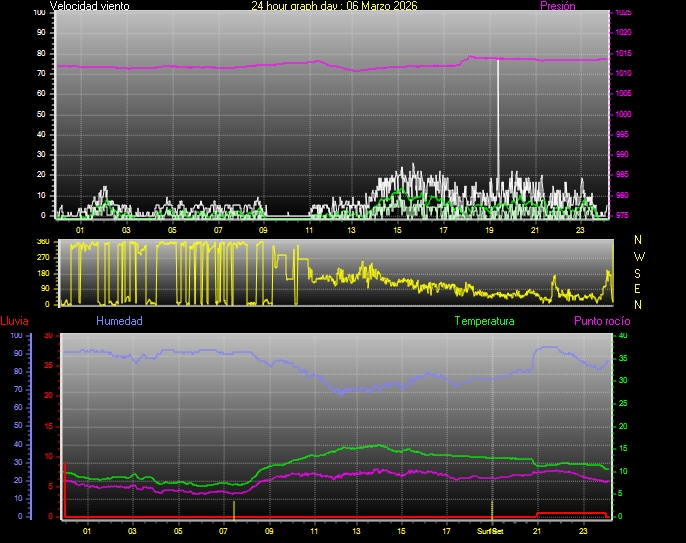
Task: Click the 40 value on temperature axis
Action: [x=623, y=336]
